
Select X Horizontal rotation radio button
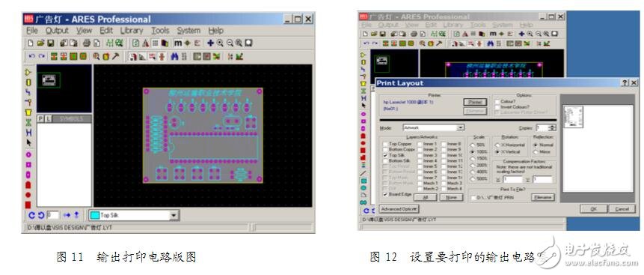[497, 145]
